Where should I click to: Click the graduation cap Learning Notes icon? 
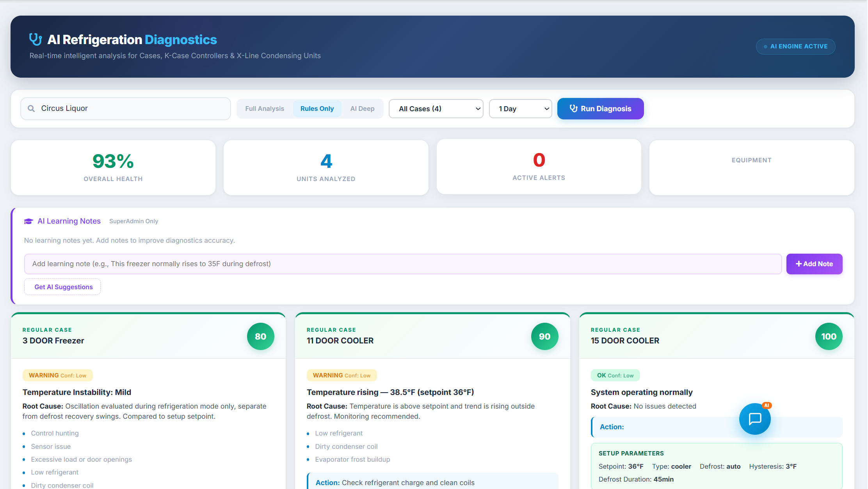point(28,221)
